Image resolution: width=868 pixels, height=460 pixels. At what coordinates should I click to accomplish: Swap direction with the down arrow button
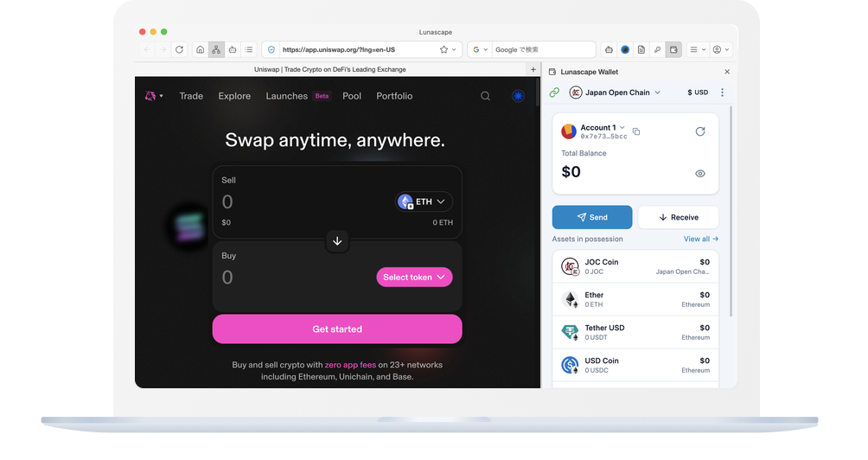pos(337,240)
